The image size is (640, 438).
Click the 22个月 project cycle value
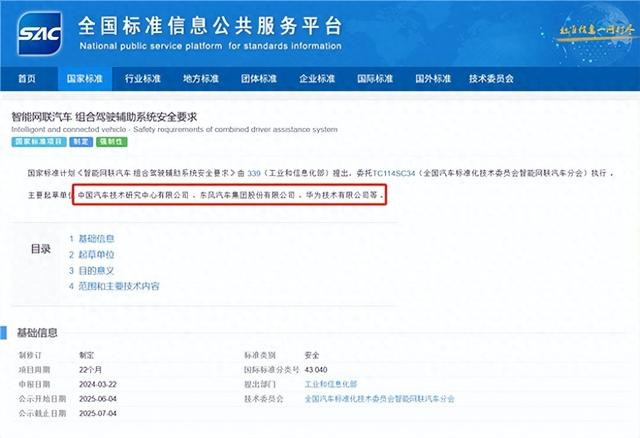(91, 370)
